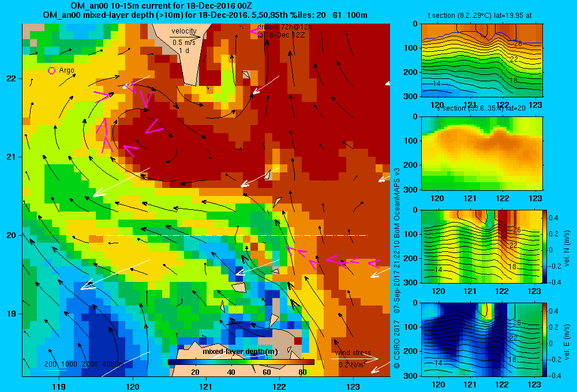Click the 'wind stress' legend label
The width and height of the screenshot is (577, 392).
pyautogui.click(x=353, y=353)
